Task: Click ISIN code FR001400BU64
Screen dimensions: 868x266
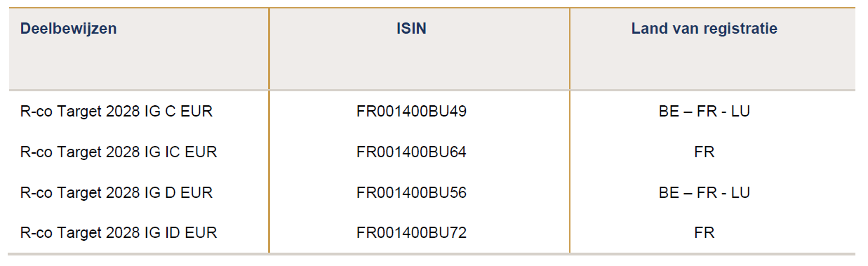Action: (x=411, y=152)
